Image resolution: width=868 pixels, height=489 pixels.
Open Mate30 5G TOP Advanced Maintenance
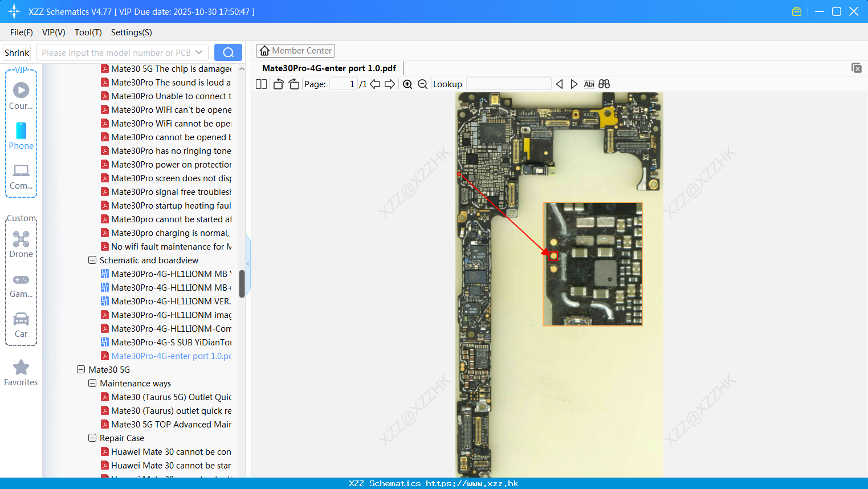point(166,425)
